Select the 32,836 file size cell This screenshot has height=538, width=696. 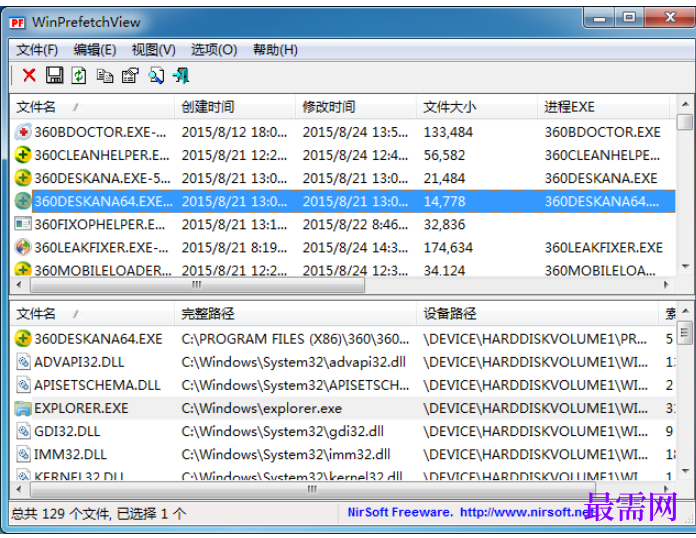[x=444, y=225]
